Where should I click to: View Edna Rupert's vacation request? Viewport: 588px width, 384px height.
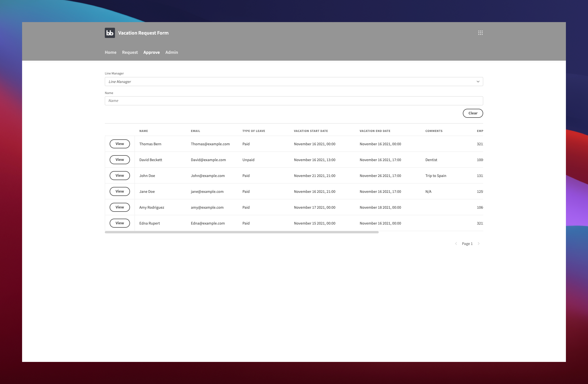coord(119,223)
